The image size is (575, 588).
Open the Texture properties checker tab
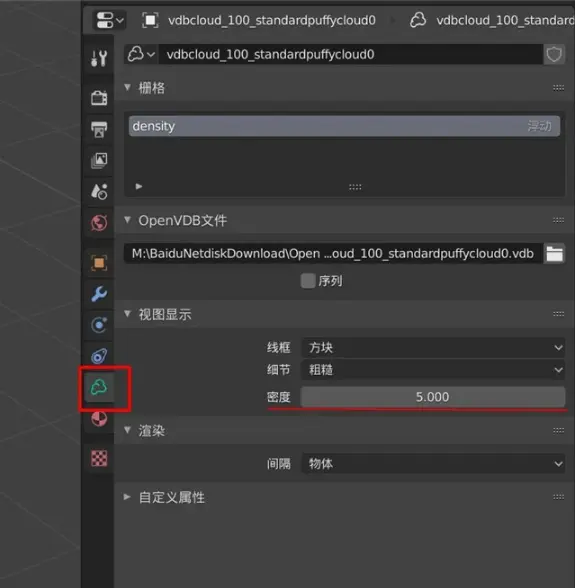(99, 458)
